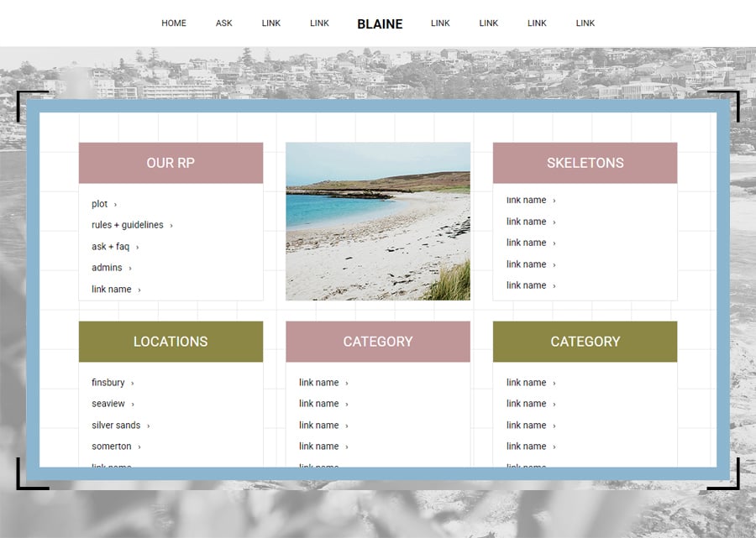Click the SKELETONS section header
The height and width of the screenshot is (538, 756).
coord(585,163)
